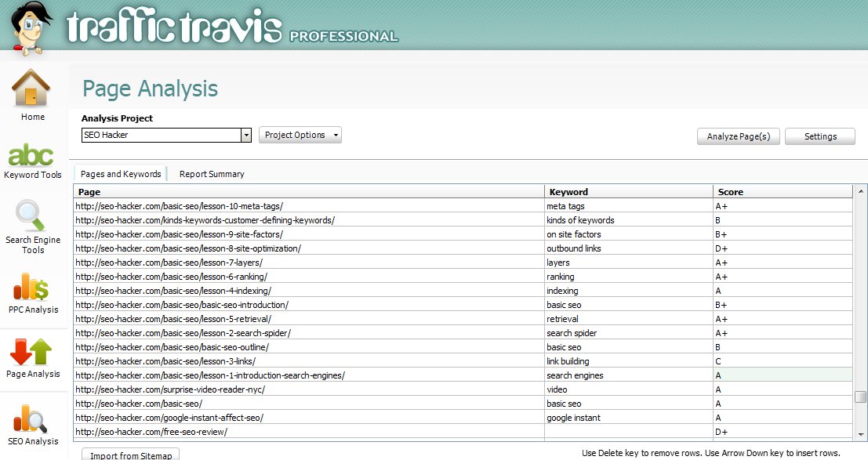Click Import from Sitemap button
Viewport: 868px width, 460px height.
pyautogui.click(x=131, y=455)
